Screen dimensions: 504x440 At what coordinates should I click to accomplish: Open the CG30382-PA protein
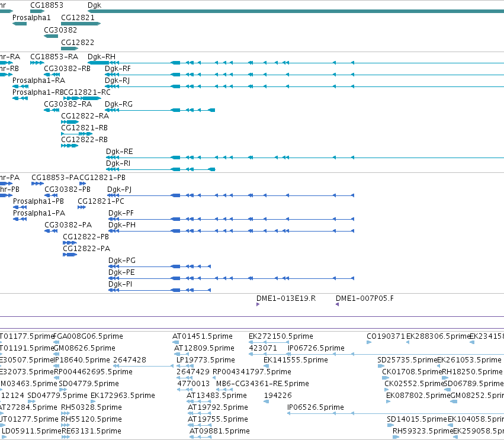point(68,225)
